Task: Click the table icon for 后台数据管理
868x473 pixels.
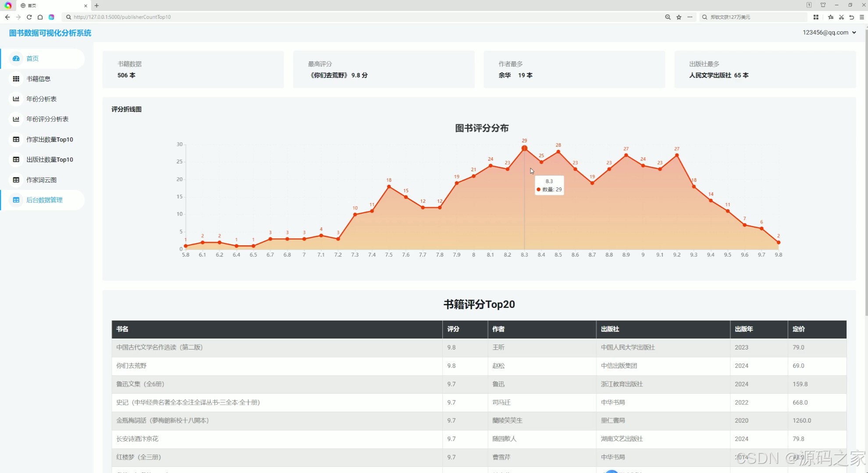Action: pyautogui.click(x=16, y=200)
